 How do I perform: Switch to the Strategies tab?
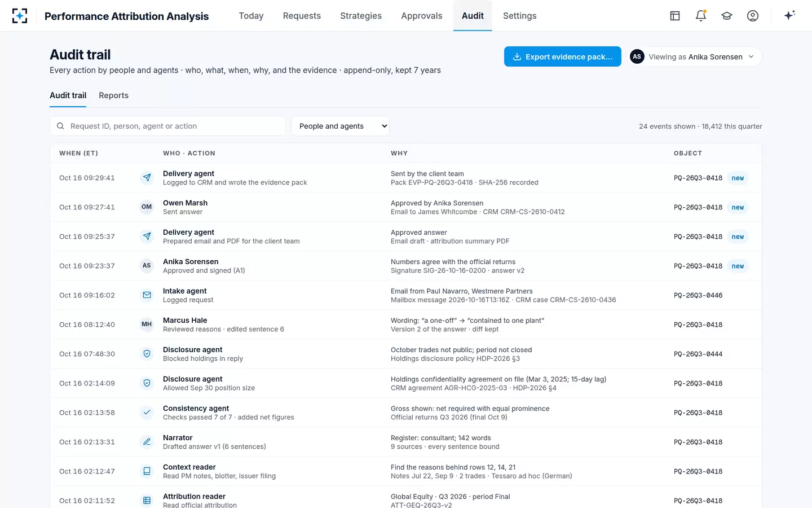tap(361, 16)
